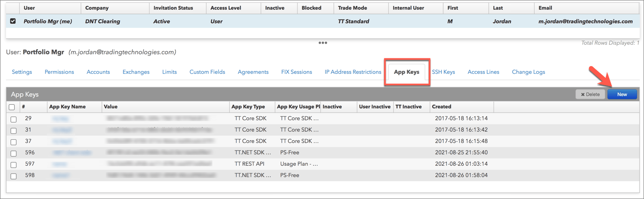The height and width of the screenshot is (199, 644).
Task: Sort by the App Key Type column
Action: tap(252, 107)
